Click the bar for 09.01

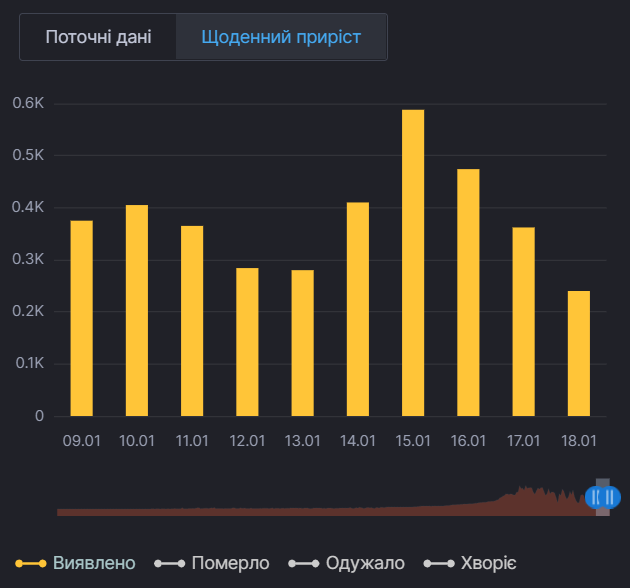81,318
